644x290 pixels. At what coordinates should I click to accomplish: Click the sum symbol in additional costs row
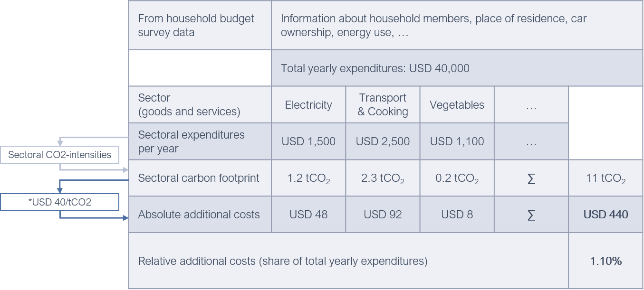531,215
